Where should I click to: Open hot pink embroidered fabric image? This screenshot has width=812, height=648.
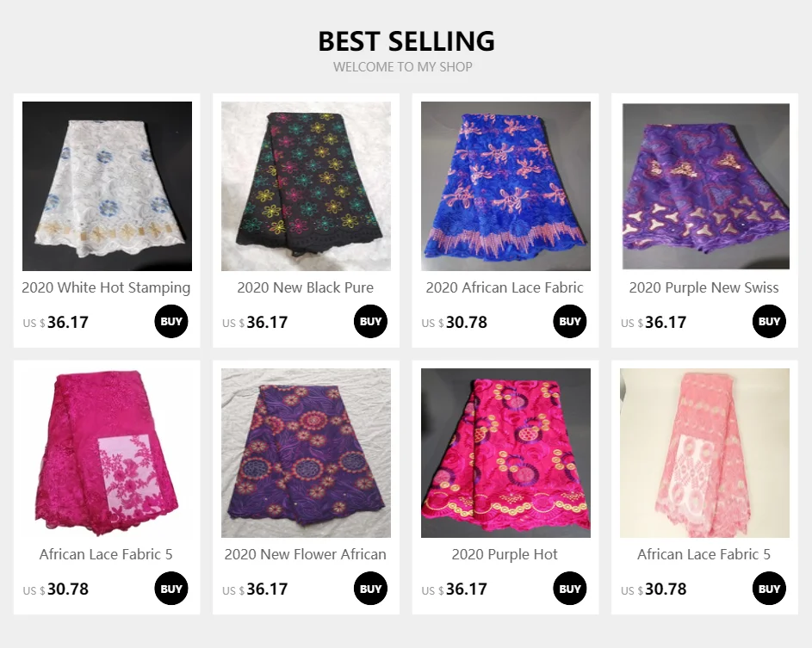point(505,453)
